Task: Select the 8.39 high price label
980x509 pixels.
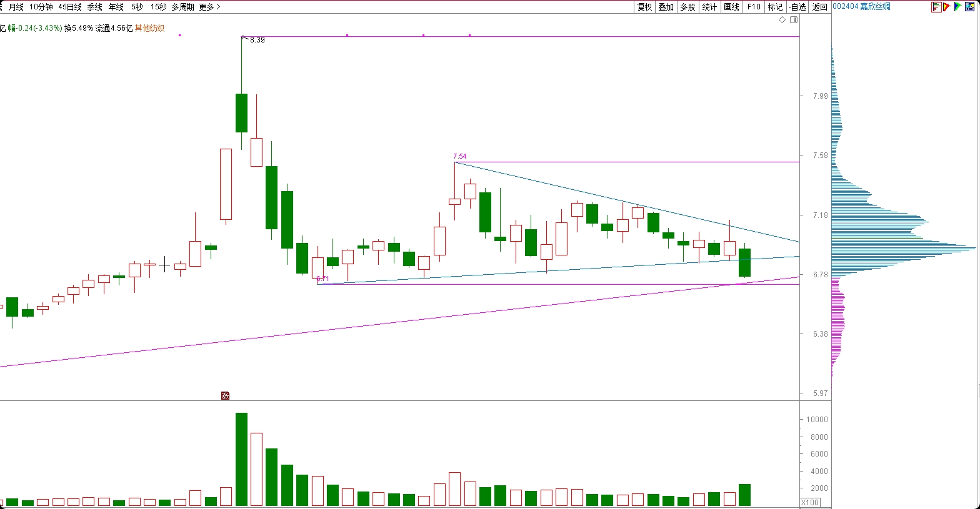Action: tap(257, 40)
